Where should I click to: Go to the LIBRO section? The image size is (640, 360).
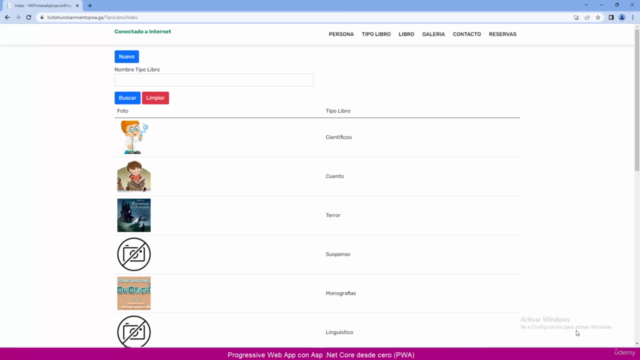point(406,34)
